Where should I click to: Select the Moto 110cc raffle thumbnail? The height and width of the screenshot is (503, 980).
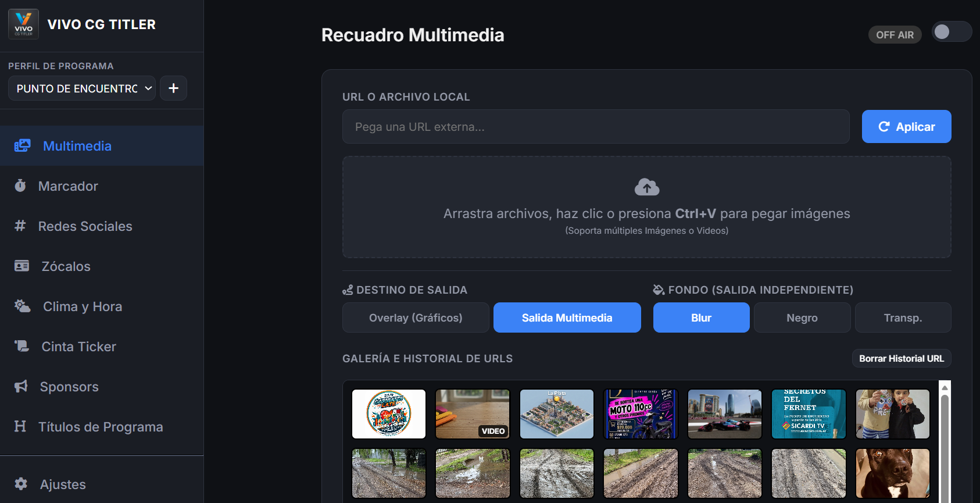641,413
